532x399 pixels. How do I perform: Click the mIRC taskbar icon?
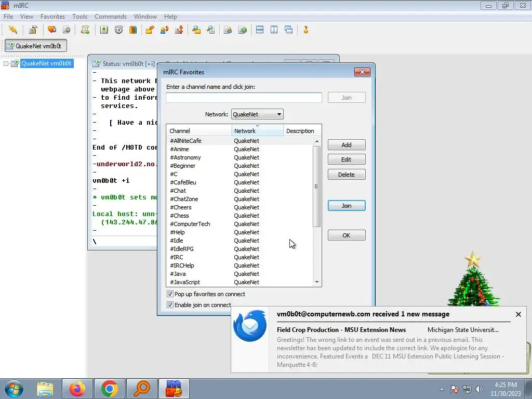174,389
